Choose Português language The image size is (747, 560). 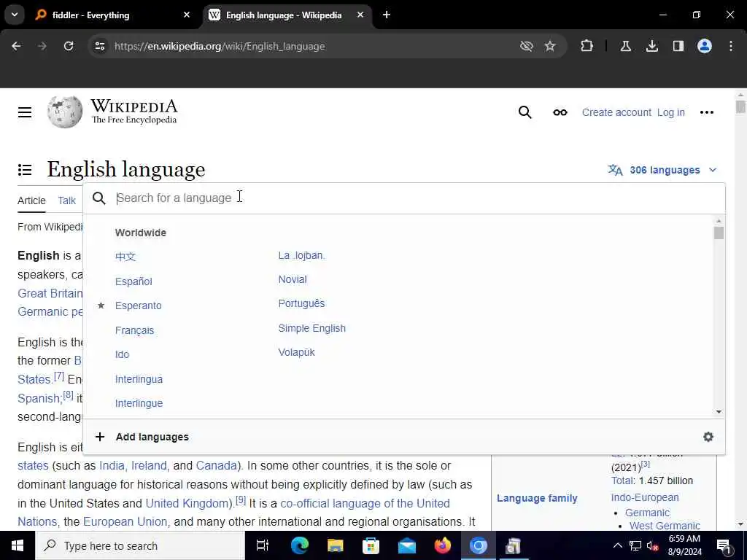pyautogui.click(x=301, y=304)
